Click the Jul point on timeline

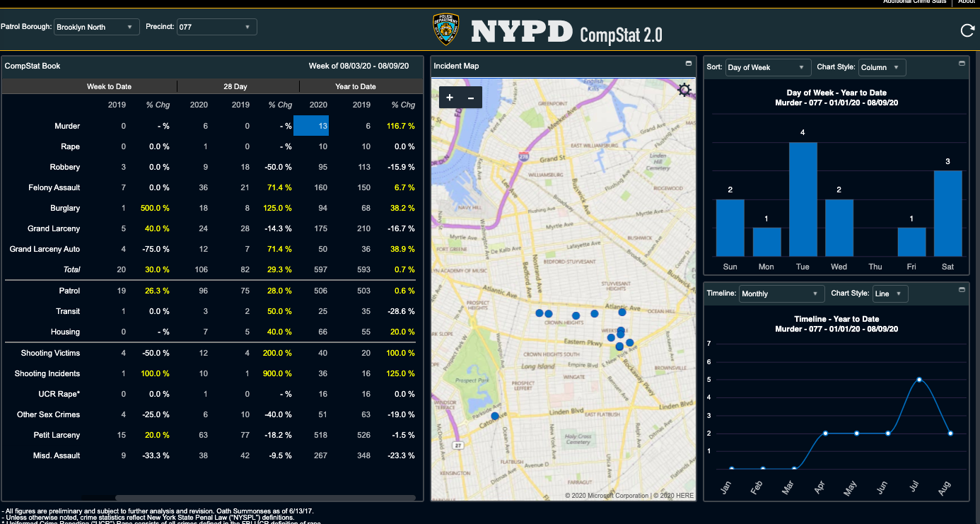tap(919, 380)
